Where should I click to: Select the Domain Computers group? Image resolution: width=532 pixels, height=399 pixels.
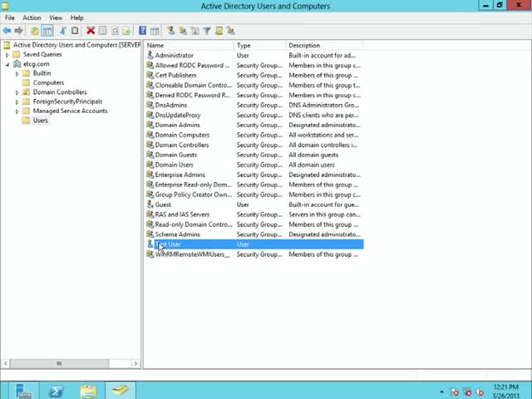254,135
